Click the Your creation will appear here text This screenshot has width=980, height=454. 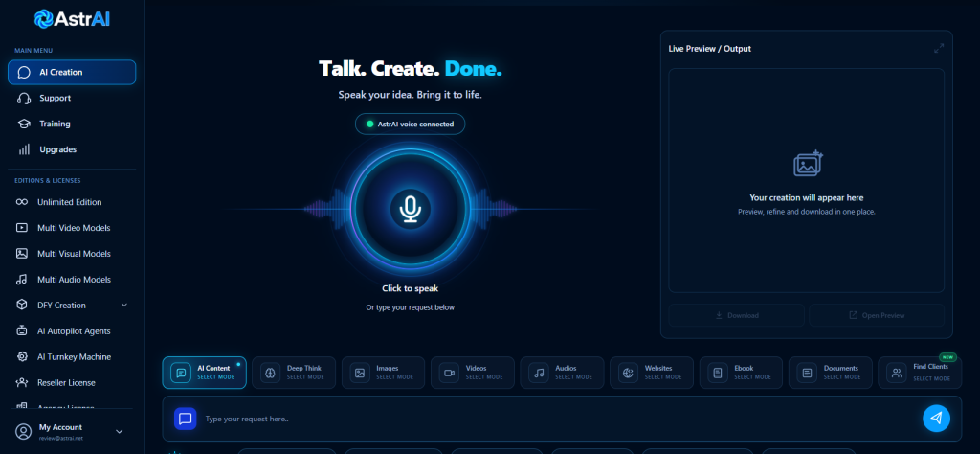click(806, 197)
